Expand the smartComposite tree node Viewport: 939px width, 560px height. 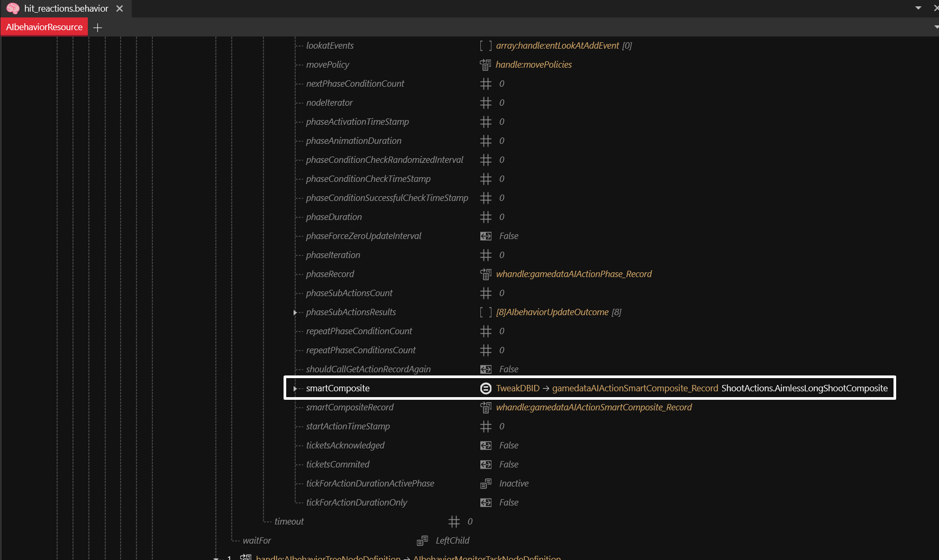[x=295, y=389]
